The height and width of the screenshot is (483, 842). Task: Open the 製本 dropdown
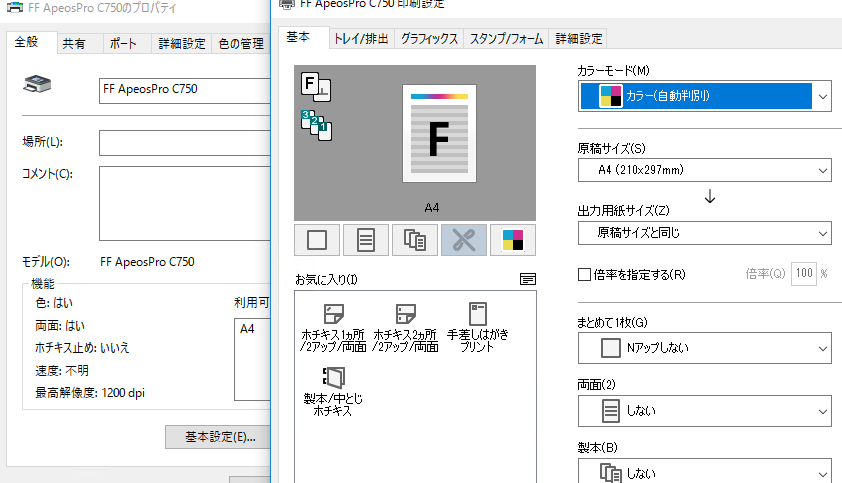[705, 472]
